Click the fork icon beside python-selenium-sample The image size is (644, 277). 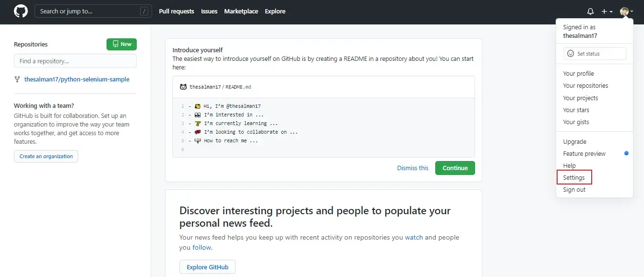tap(17, 79)
